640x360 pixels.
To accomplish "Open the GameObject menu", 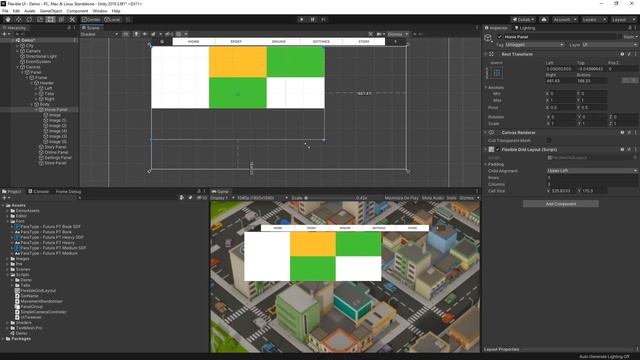I will pyautogui.click(x=51, y=11).
